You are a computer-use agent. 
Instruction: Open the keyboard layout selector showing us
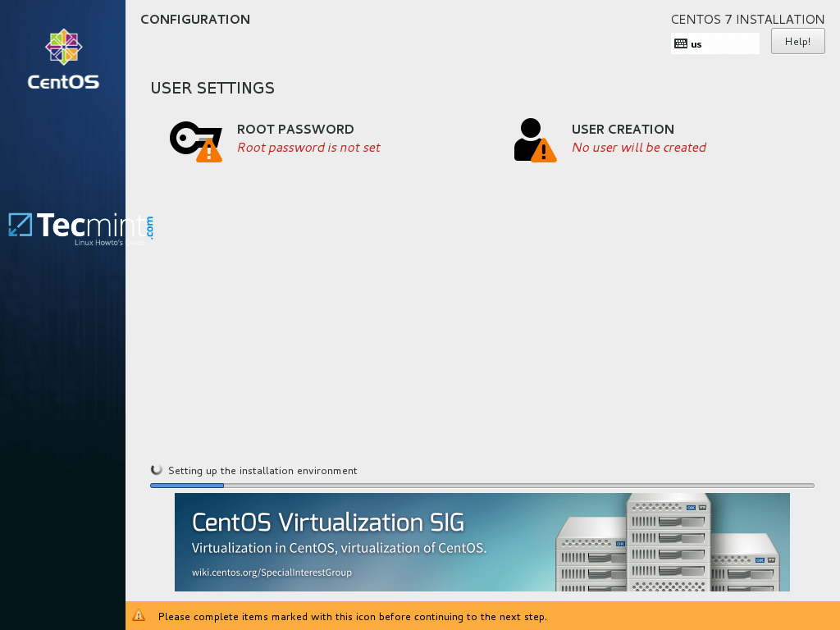pos(714,43)
